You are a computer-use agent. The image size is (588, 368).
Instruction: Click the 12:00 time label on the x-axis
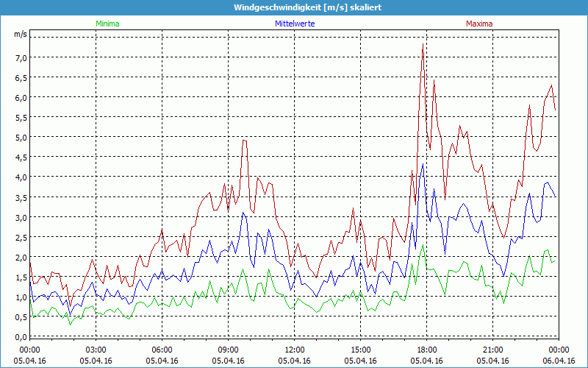[295, 350]
